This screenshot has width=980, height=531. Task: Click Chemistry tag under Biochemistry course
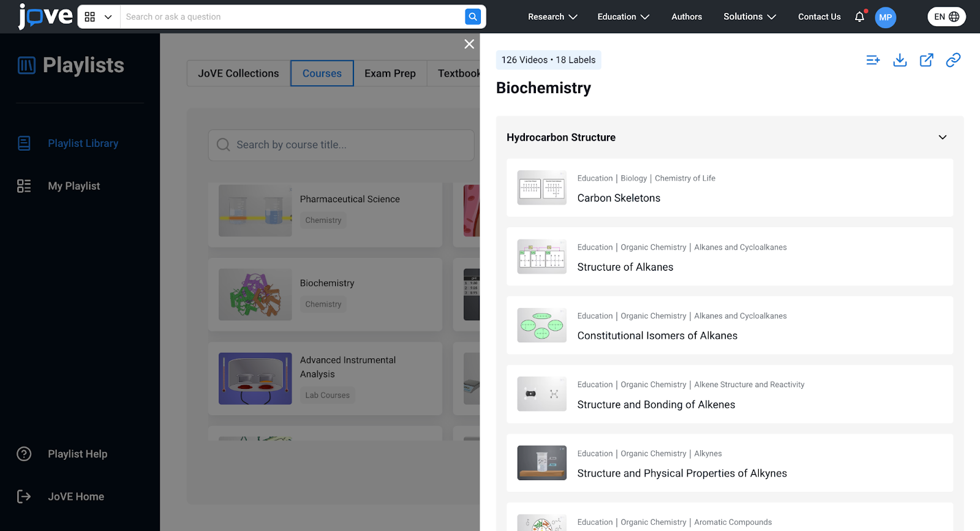[x=323, y=304]
